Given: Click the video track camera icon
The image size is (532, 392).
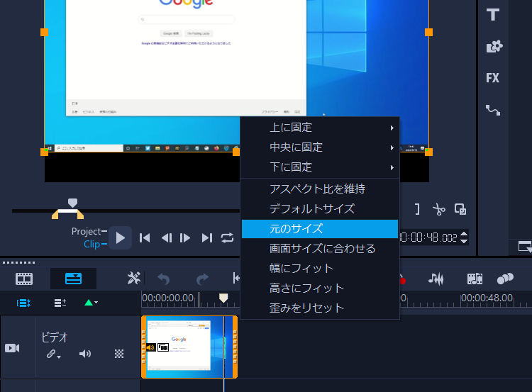Looking at the screenshot, I should pos(12,348).
